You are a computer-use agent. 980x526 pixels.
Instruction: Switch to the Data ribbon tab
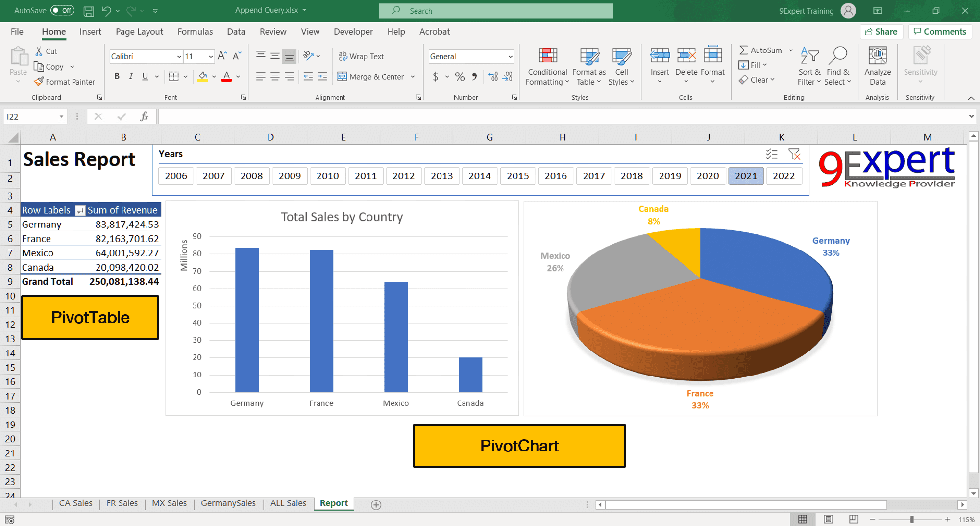236,31
